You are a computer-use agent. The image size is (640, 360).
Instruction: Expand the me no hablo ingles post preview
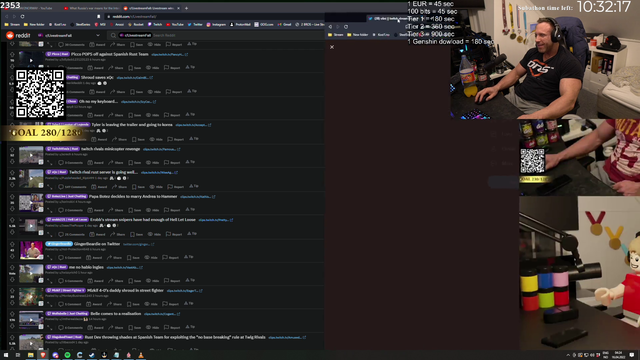(x=49, y=281)
